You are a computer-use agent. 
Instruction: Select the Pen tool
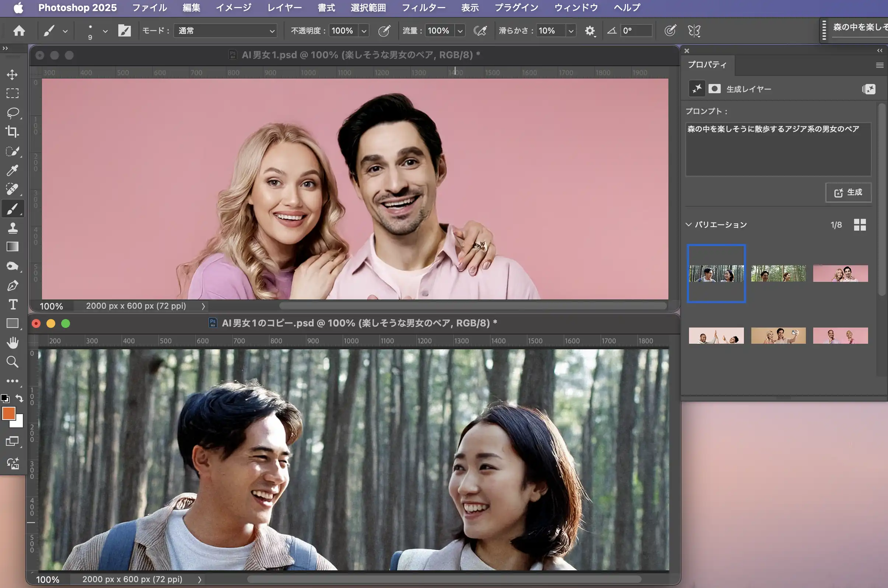click(x=13, y=286)
